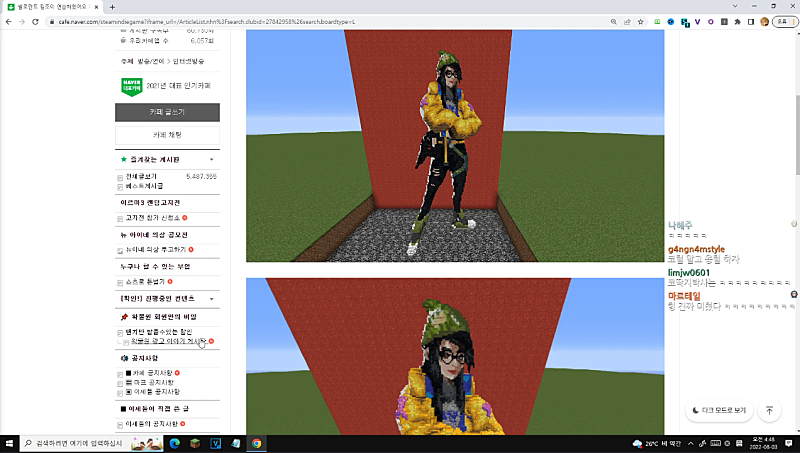Click chat username 마르테일
Viewport: 800px width, 453px height.
coord(684,296)
